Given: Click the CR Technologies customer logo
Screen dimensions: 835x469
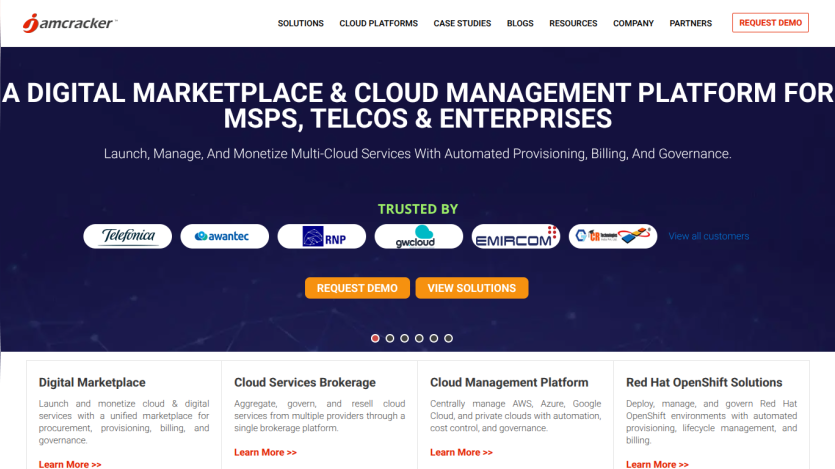Looking at the screenshot, I should (x=612, y=236).
